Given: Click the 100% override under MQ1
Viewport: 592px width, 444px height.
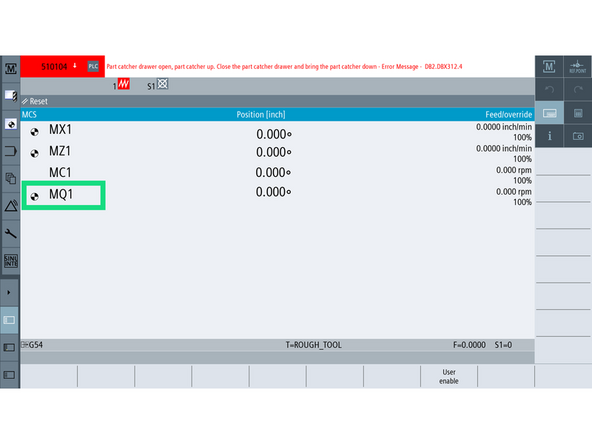Looking at the screenshot, I should point(522,202).
